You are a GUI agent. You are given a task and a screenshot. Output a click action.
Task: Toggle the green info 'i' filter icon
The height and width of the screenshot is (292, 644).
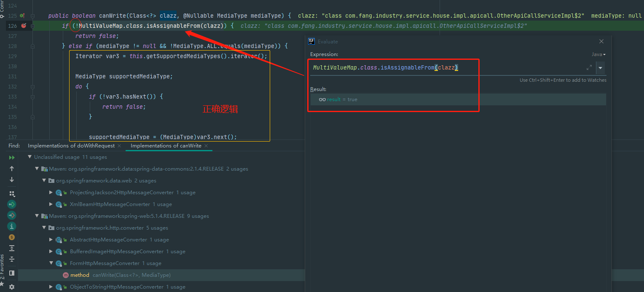[x=12, y=226]
